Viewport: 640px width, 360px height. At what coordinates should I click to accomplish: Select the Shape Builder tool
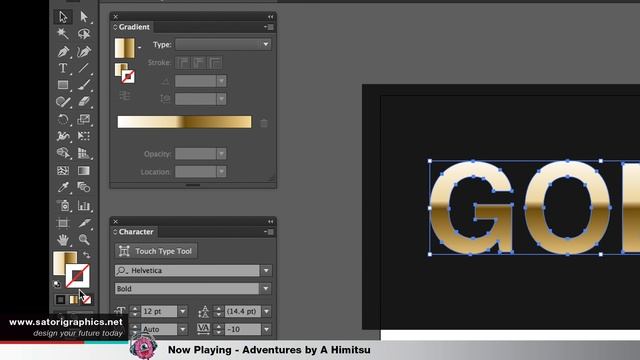63,153
